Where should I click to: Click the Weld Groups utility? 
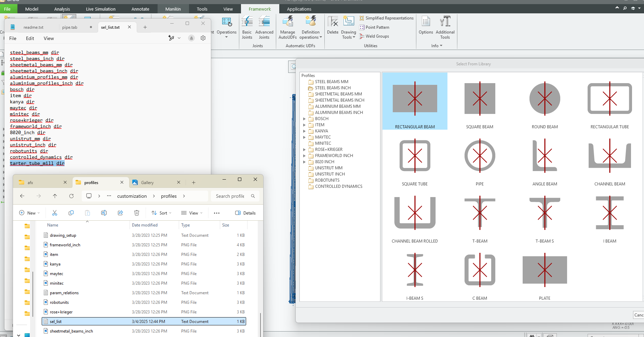click(x=374, y=36)
